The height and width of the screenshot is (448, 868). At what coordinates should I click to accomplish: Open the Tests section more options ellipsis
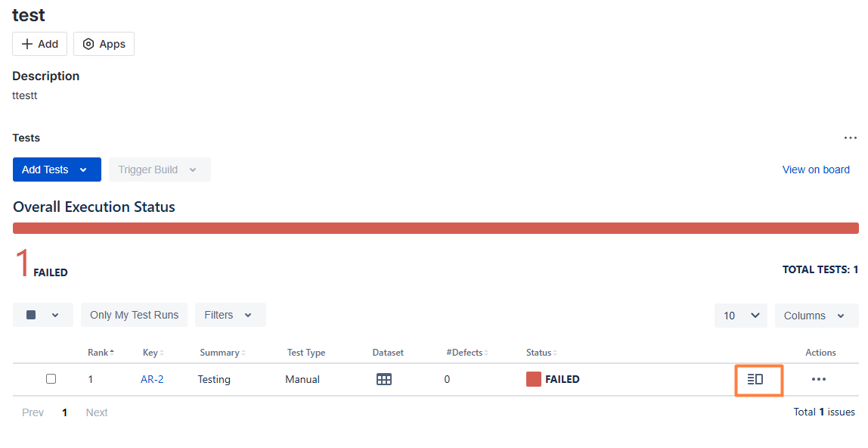[851, 138]
